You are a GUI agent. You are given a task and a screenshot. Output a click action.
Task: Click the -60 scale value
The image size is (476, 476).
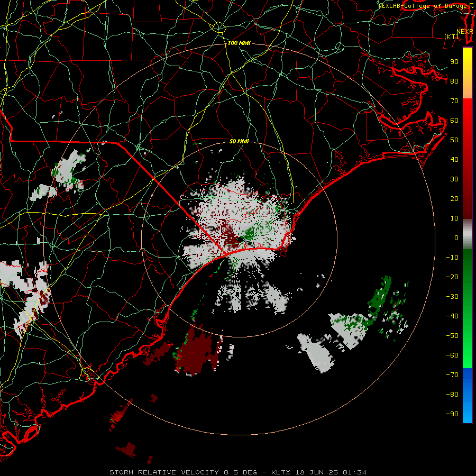click(452, 355)
